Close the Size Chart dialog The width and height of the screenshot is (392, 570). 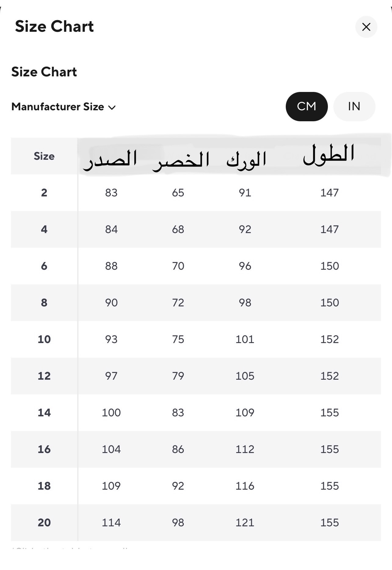pyautogui.click(x=366, y=27)
